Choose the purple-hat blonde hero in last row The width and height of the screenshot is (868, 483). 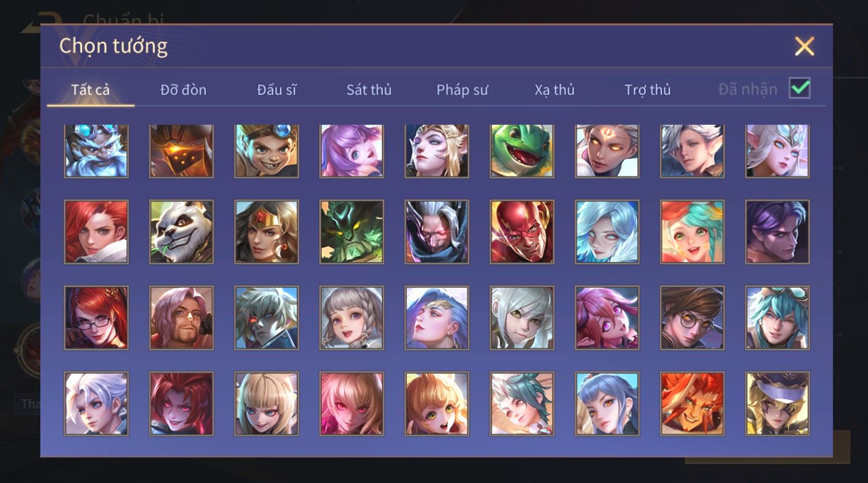point(778,404)
